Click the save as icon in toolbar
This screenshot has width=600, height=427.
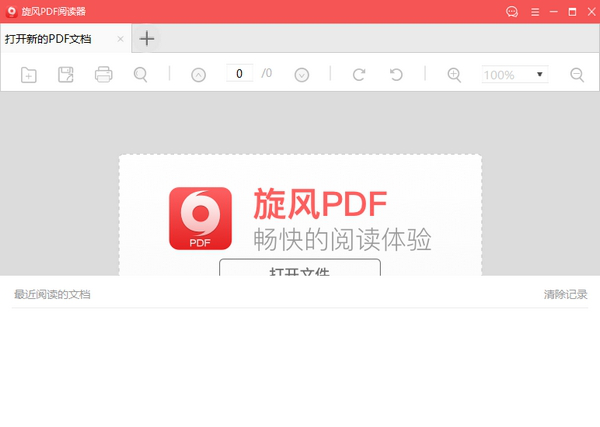(66, 75)
